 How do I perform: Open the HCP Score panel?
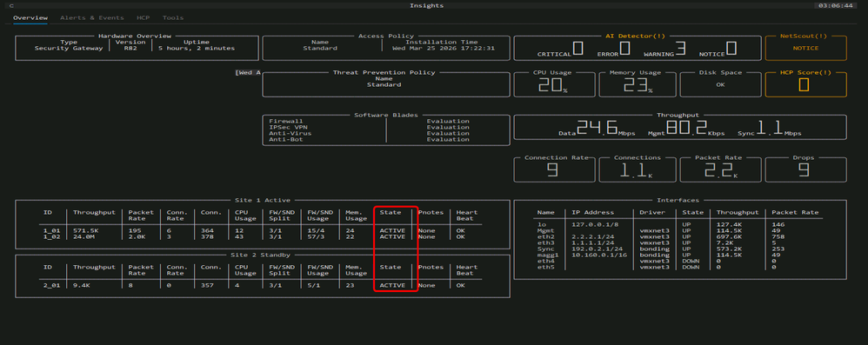(x=805, y=84)
